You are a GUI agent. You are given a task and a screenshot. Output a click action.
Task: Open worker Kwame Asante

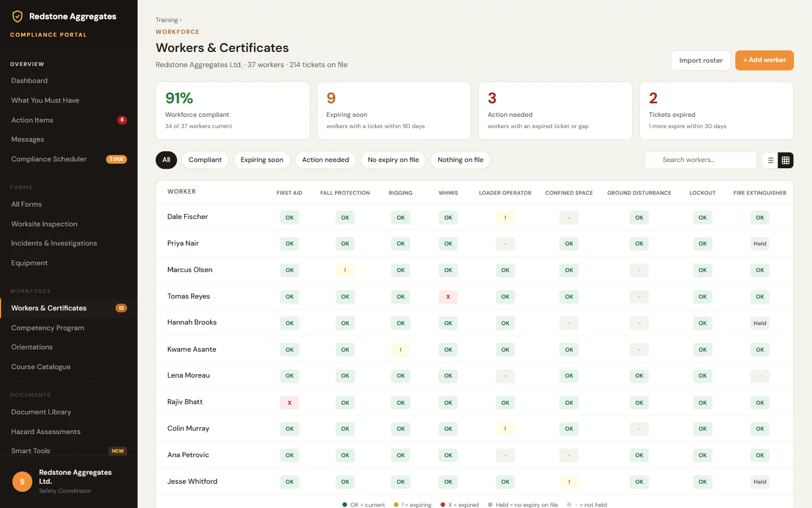[192, 349]
